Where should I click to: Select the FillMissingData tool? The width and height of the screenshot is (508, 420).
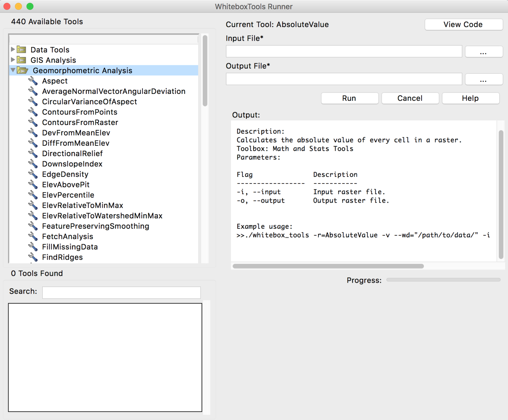70,247
